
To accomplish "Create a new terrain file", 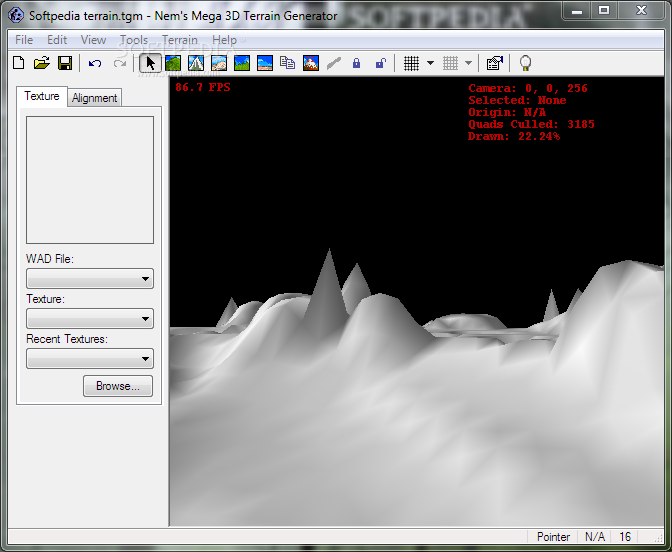I will 19,63.
